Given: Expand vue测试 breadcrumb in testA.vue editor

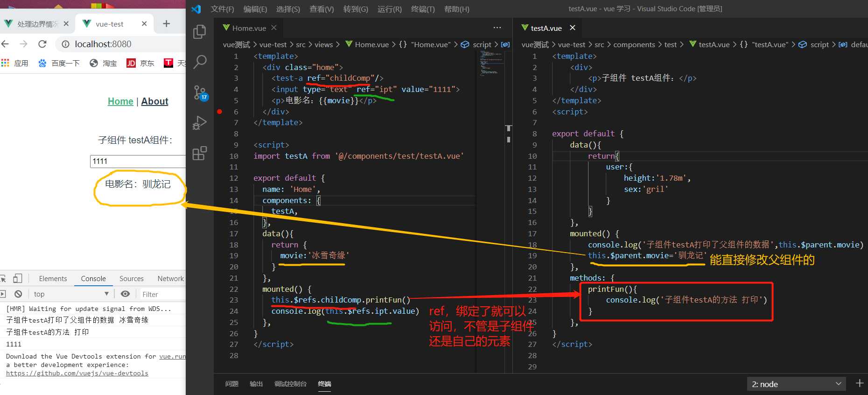Looking at the screenshot, I should pos(535,44).
